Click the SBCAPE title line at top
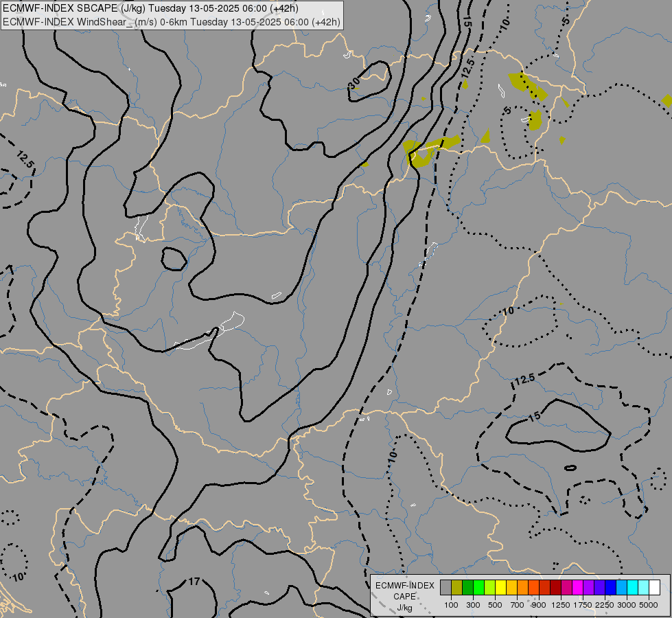Viewport: 672px width, 618px height. point(150,8)
